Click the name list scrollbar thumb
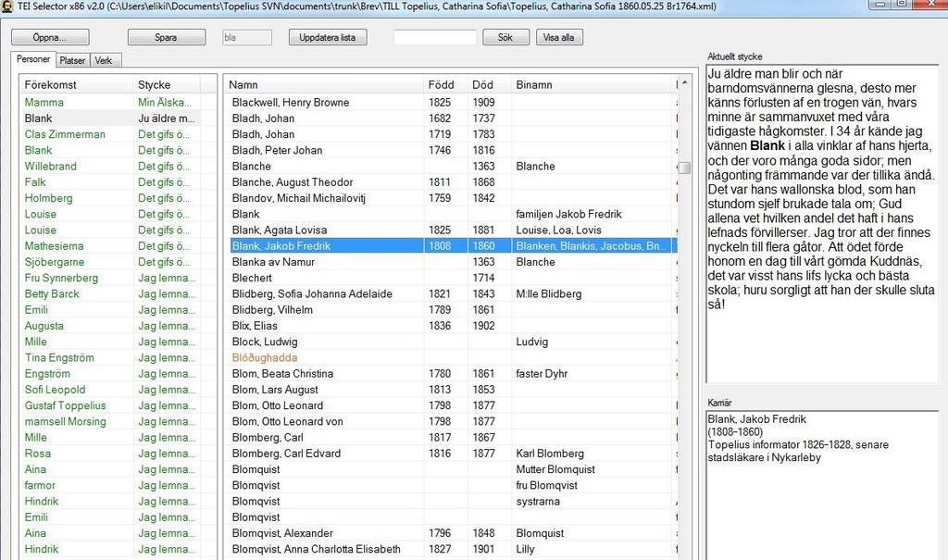 684,168
